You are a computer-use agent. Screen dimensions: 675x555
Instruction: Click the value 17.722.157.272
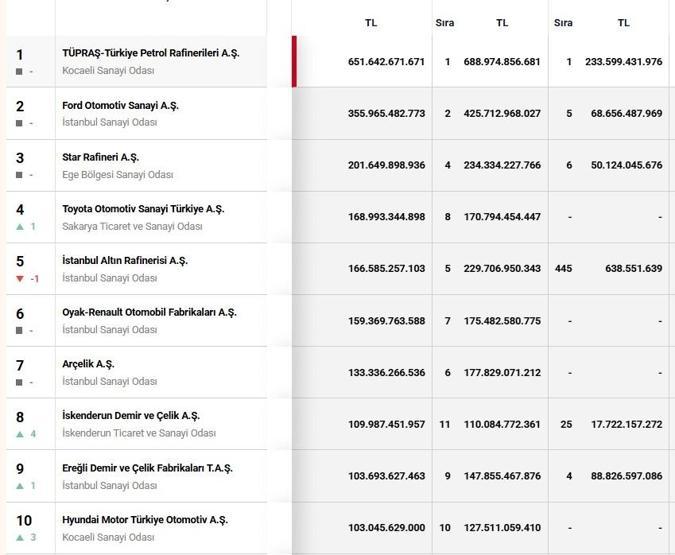tap(627, 425)
